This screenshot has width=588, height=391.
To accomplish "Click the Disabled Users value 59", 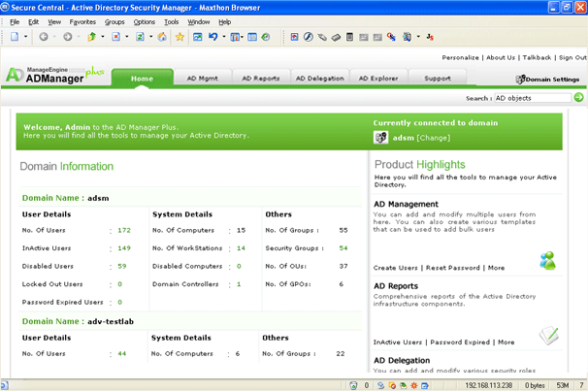I will click(122, 266).
